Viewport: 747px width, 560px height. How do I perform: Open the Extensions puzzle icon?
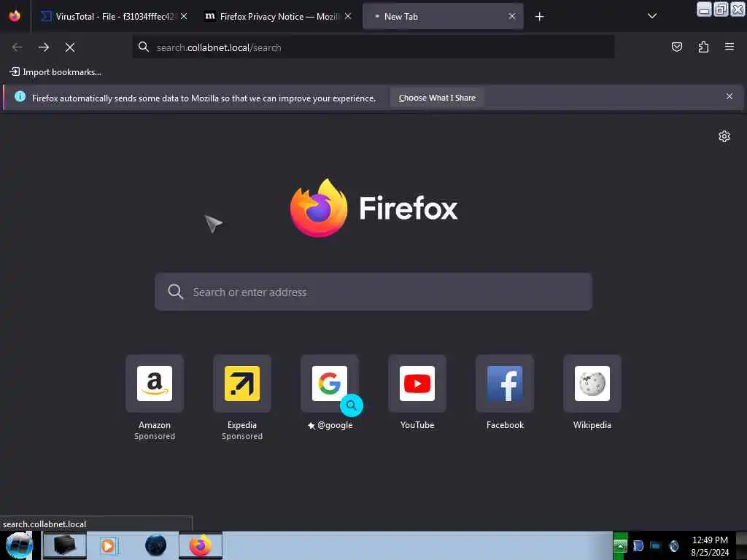point(703,47)
